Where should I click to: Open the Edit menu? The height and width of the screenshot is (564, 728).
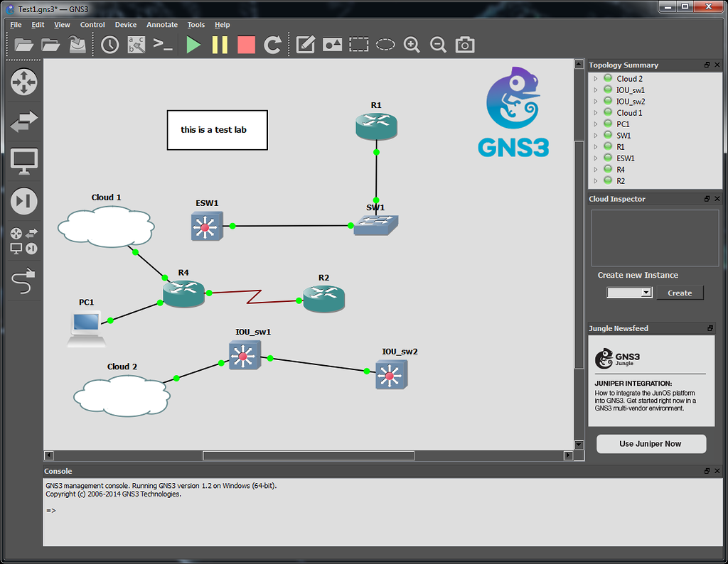point(38,25)
